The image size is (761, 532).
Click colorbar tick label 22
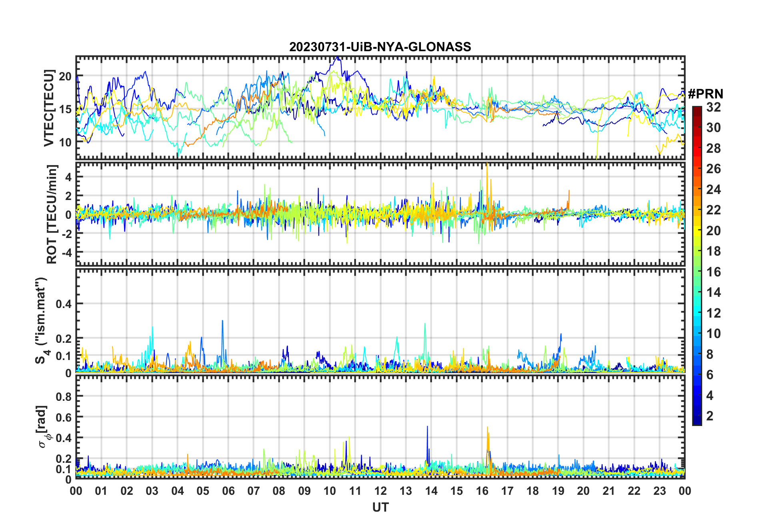(713, 210)
